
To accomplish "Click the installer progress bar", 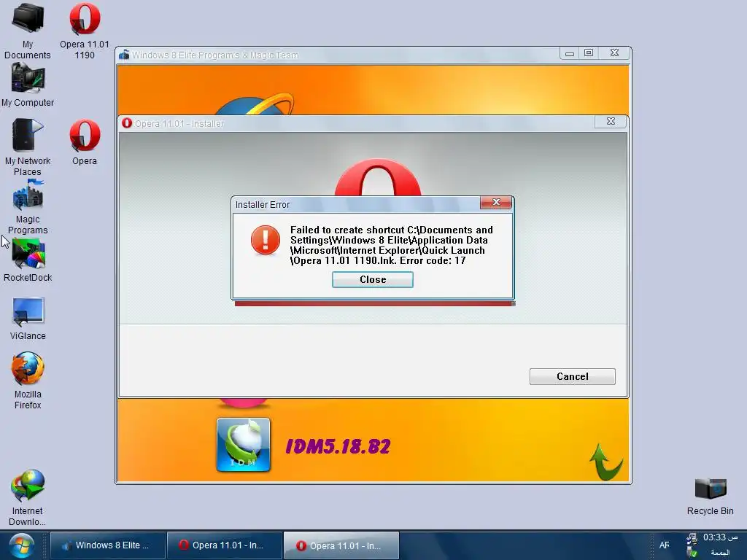I will point(375,303).
